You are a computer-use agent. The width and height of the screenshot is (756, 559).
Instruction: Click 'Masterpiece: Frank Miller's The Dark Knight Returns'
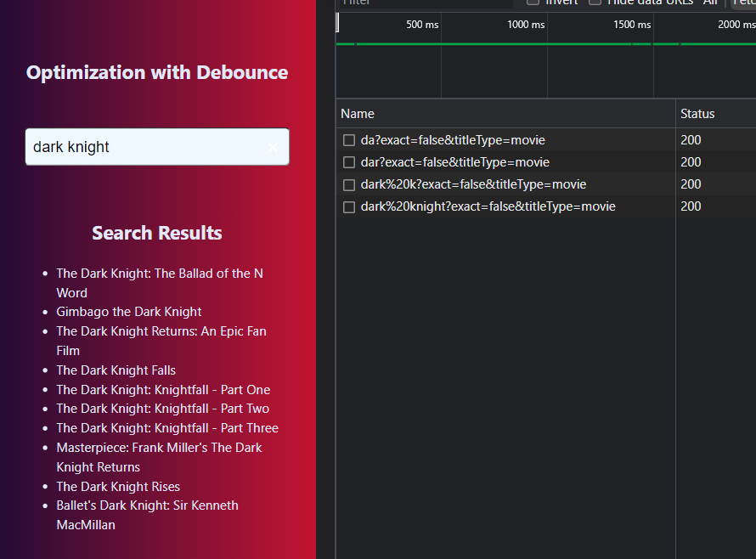pos(159,457)
